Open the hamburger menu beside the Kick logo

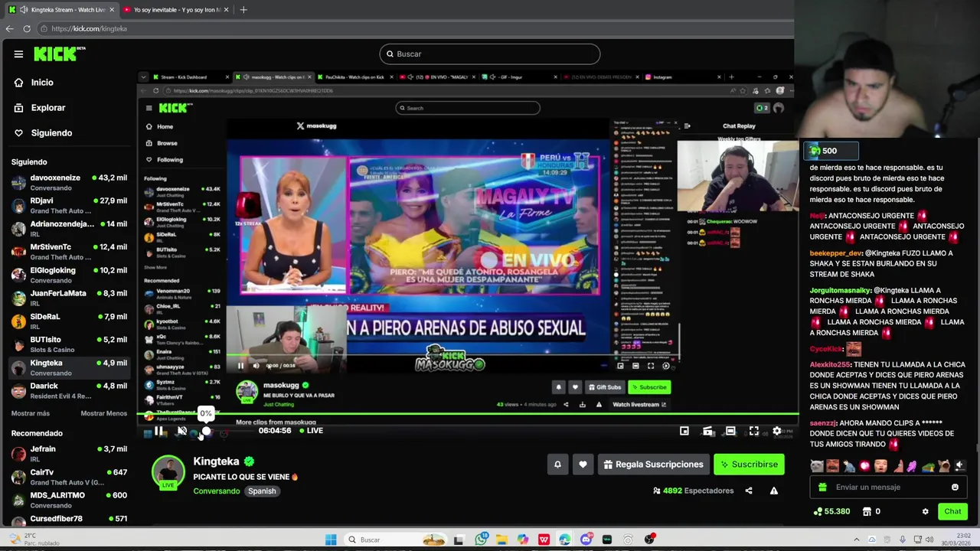pyautogui.click(x=18, y=54)
